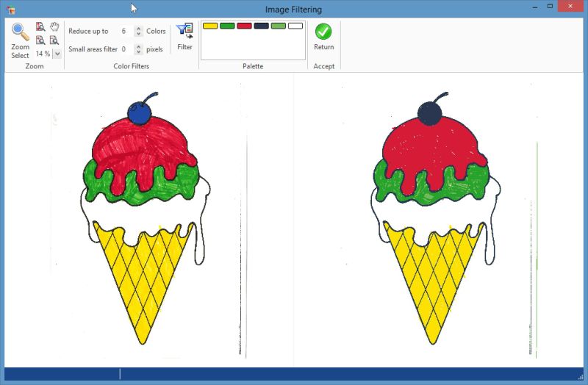Click the bottom-right zoom page icon
The image size is (588, 385).
tap(54, 40)
